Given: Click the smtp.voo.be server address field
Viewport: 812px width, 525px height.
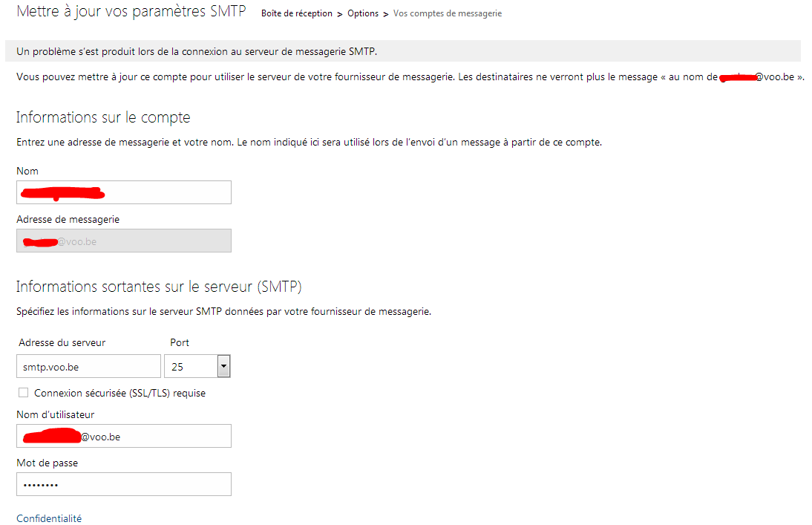Looking at the screenshot, I should [88, 366].
